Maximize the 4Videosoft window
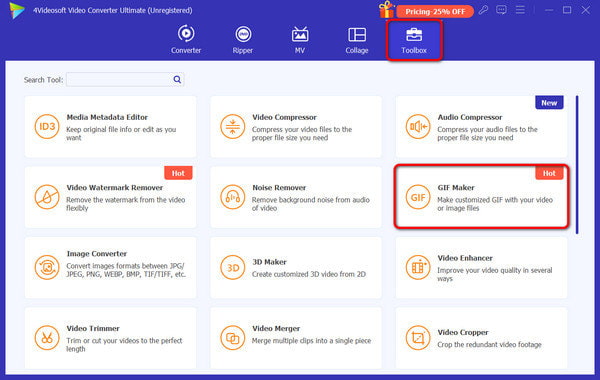This screenshot has width=600, height=380. pyautogui.click(x=567, y=10)
